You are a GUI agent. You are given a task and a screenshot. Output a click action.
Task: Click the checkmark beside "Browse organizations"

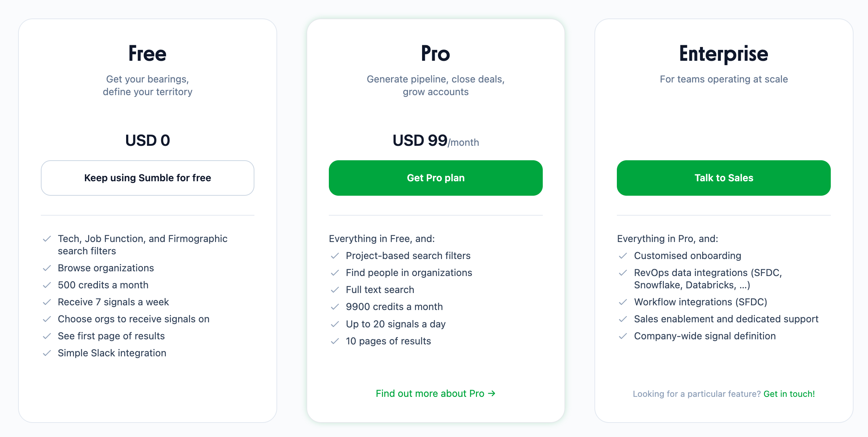47,268
